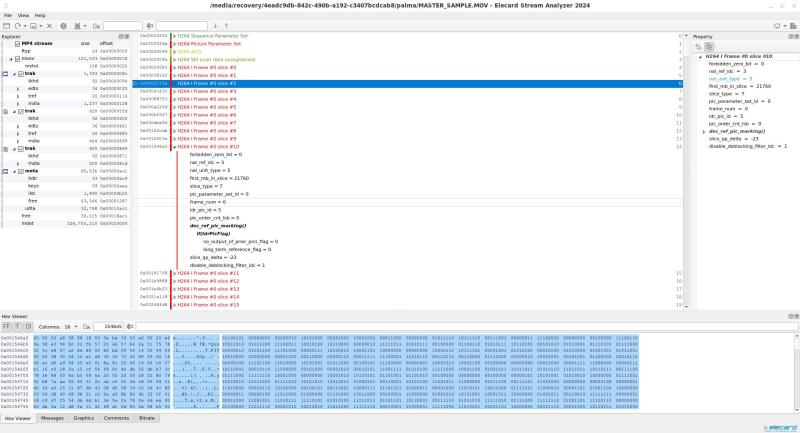This screenshot has width=800, height=433.
Task: Click the open file toolbar icon
Action: coord(7,26)
